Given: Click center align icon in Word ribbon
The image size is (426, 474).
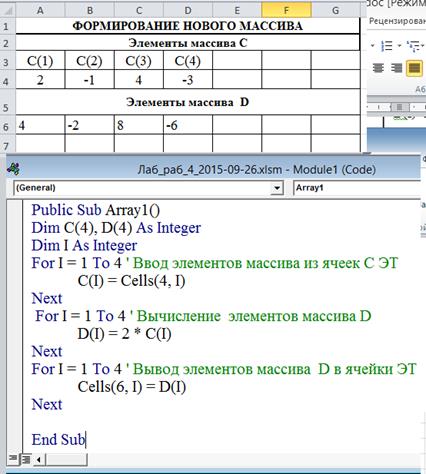Looking at the screenshot, I should (x=378, y=68).
